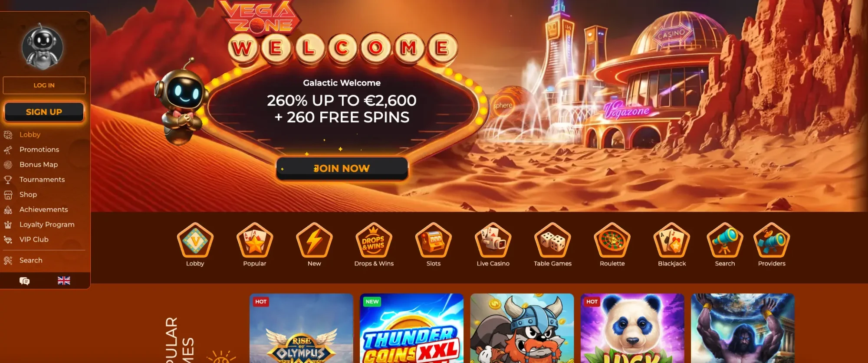Viewport: 868px width, 363px height.
Task: Open the Drops & Wins category icon
Action: [x=374, y=240]
